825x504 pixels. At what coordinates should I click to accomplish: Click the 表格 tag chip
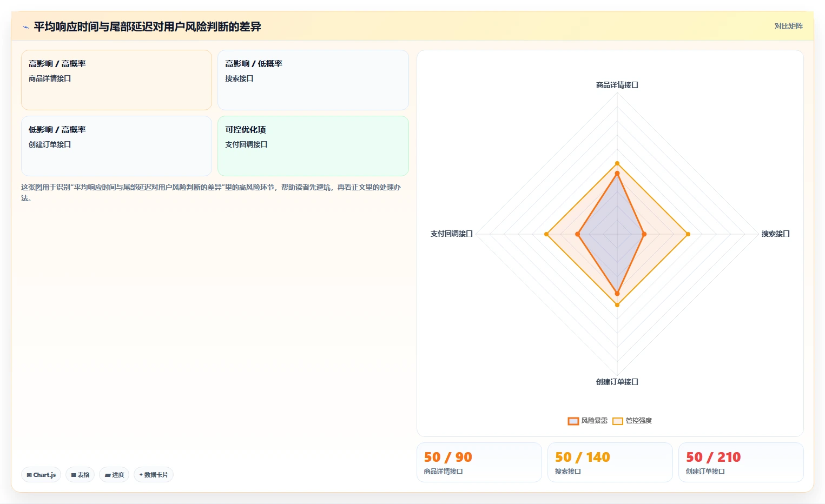[80, 475]
